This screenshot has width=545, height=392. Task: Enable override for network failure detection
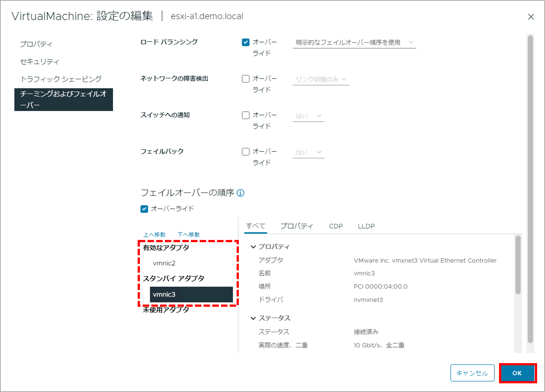[245, 79]
